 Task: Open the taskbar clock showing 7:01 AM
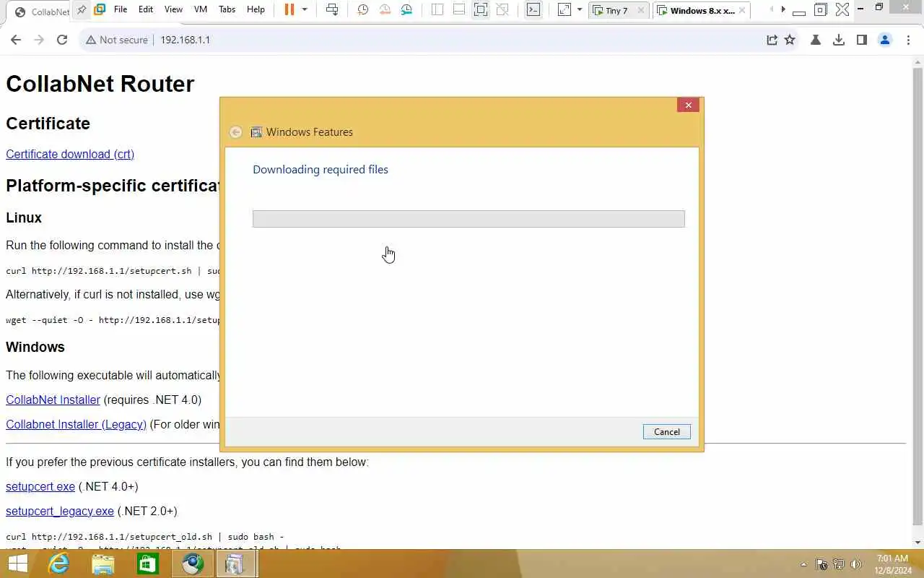[x=892, y=564]
